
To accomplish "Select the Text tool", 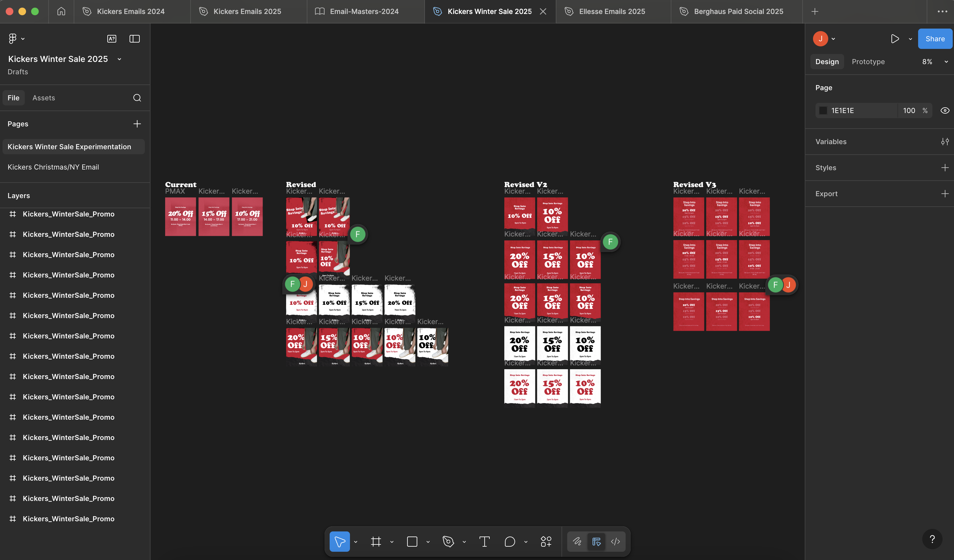I will [x=484, y=542].
